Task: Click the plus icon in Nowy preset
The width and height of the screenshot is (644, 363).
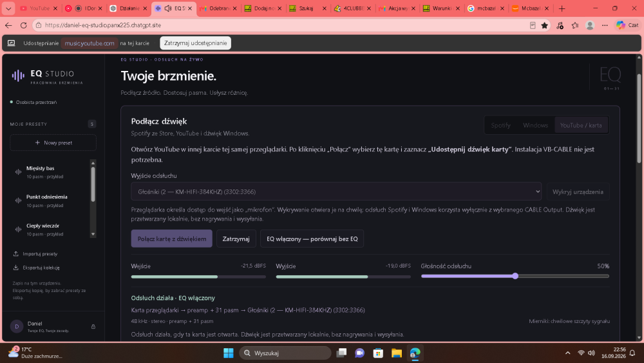Action: pos(37,142)
